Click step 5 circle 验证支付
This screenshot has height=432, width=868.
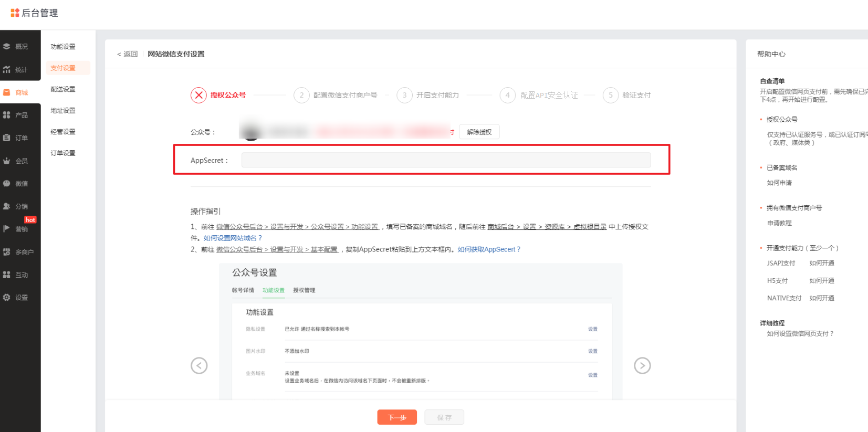coord(611,95)
